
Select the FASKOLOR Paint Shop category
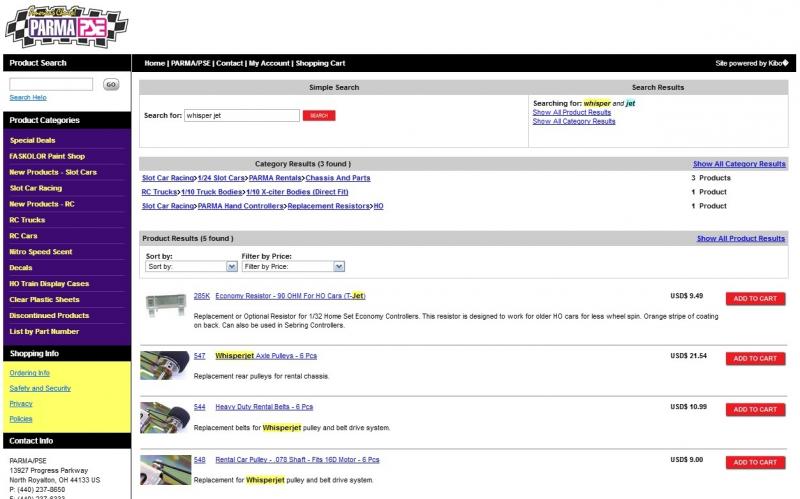[47, 156]
